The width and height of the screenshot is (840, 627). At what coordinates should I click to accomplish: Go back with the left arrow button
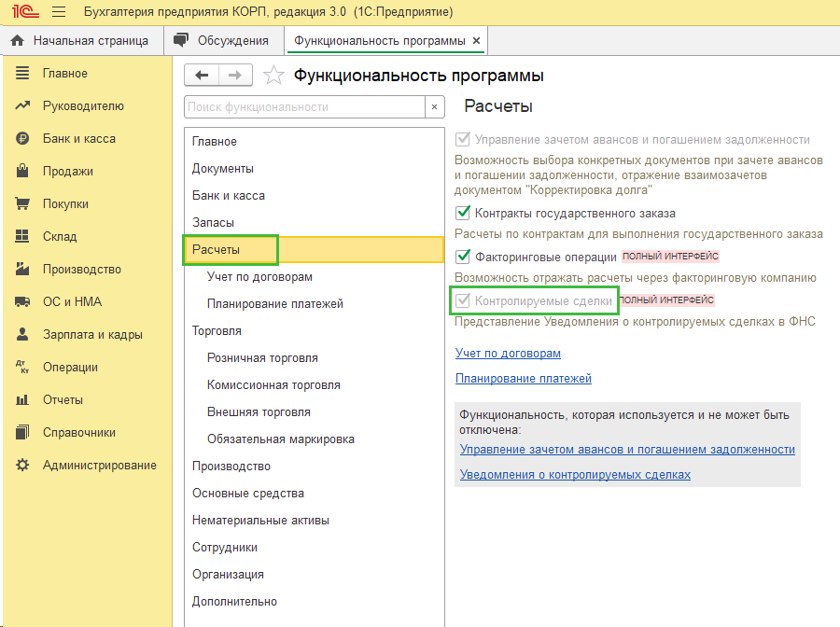click(x=202, y=75)
